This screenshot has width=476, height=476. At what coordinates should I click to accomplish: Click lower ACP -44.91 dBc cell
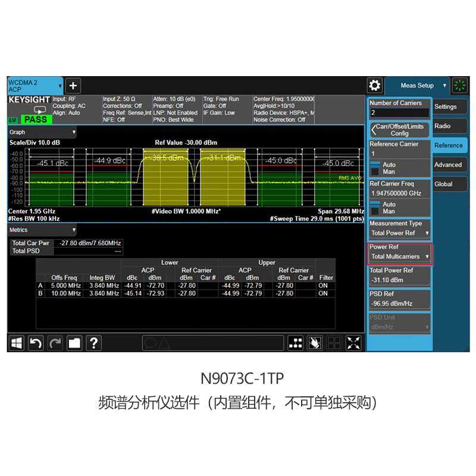[133, 286]
